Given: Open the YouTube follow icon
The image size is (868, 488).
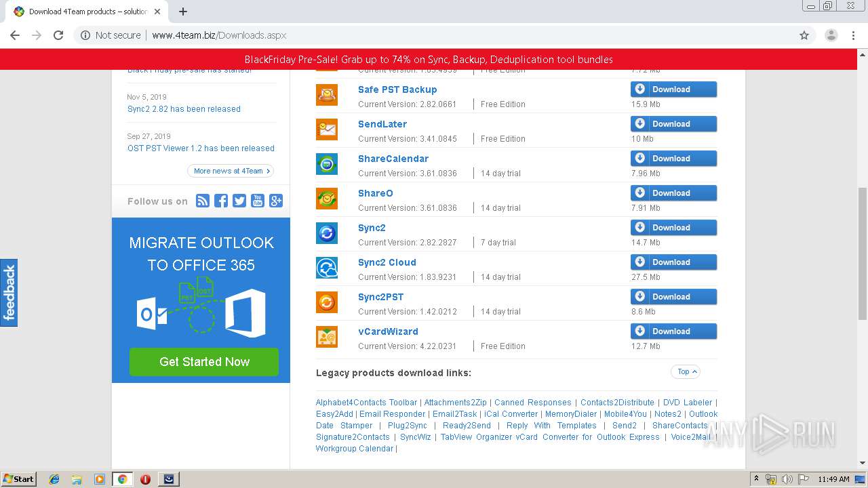Looking at the screenshot, I should [258, 201].
